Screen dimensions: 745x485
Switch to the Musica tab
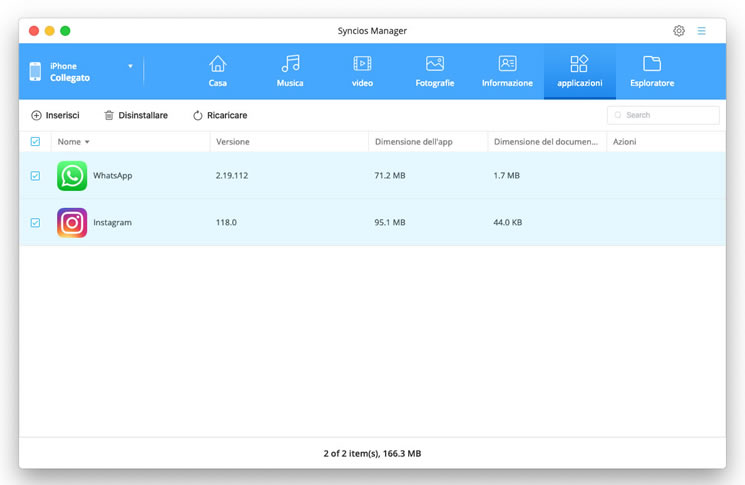coord(290,71)
